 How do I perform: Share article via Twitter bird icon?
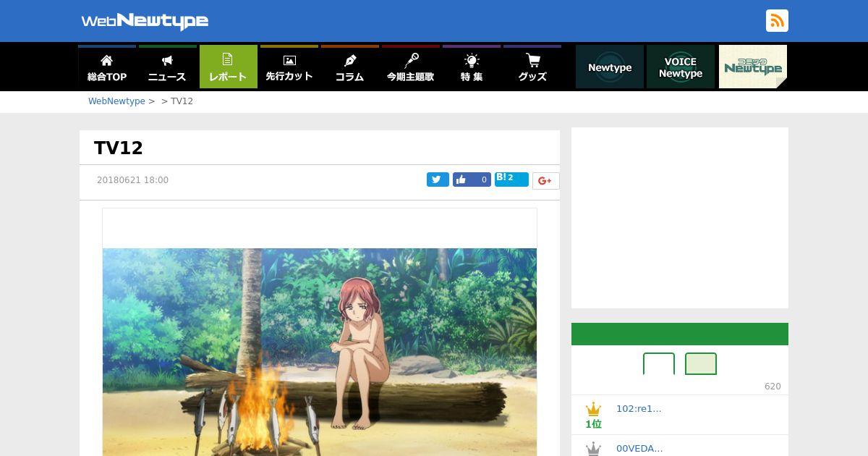click(438, 180)
